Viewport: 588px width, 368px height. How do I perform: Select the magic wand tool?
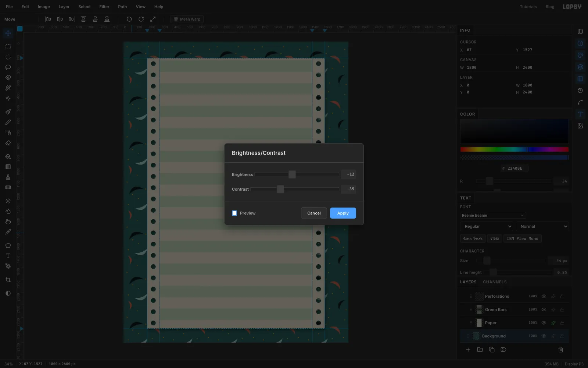[8, 88]
